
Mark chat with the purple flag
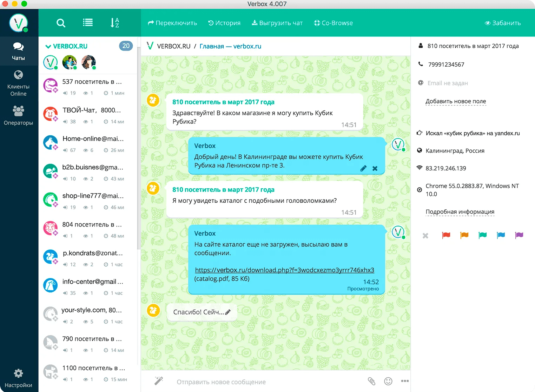pyautogui.click(x=519, y=235)
